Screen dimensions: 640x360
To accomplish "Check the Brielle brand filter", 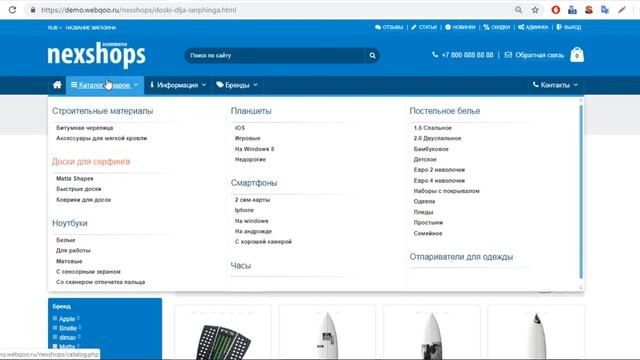I will tap(55, 328).
